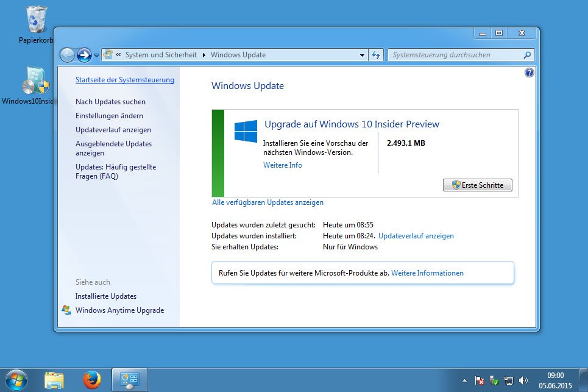Click the 2.493,1 MB size text
588x392 pixels.
(406, 143)
